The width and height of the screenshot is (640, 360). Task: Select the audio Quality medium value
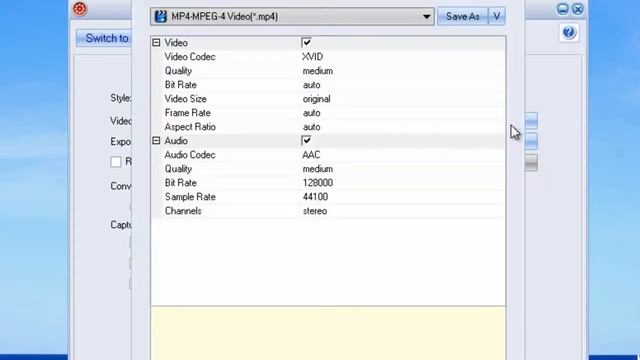(318, 169)
